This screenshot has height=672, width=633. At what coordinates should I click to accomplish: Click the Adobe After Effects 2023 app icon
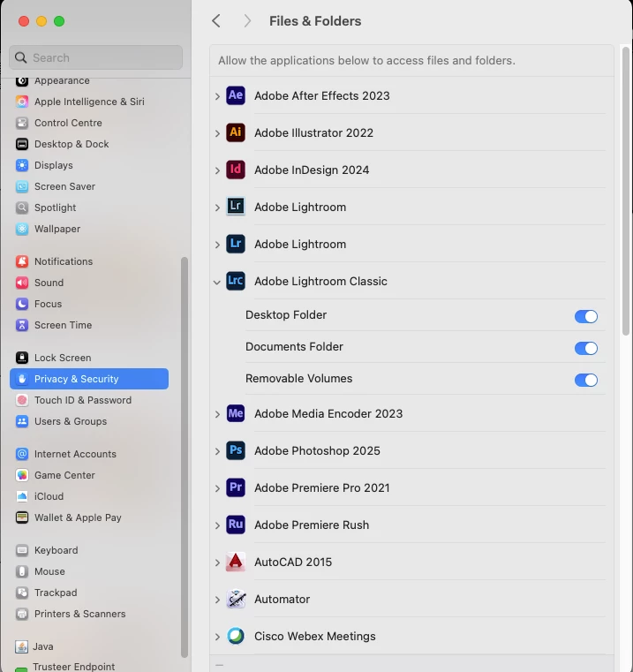pyautogui.click(x=236, y=95)
